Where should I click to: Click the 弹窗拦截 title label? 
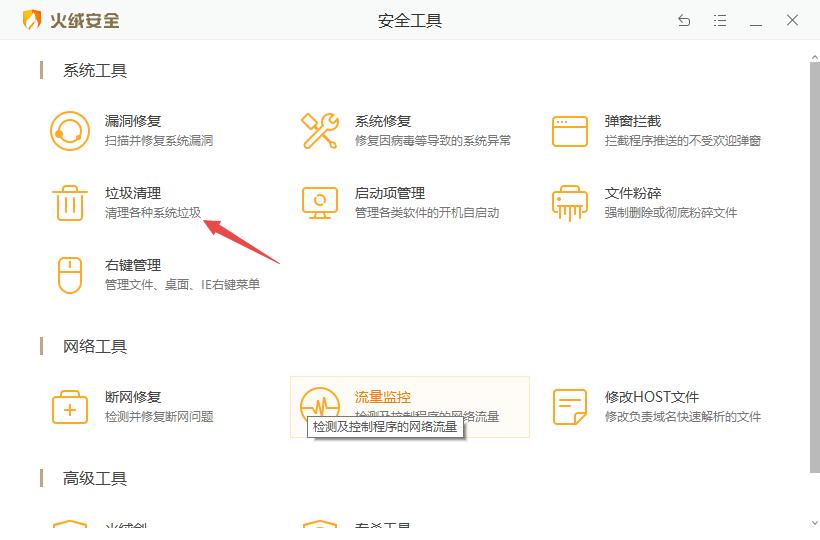pos(633,121)
